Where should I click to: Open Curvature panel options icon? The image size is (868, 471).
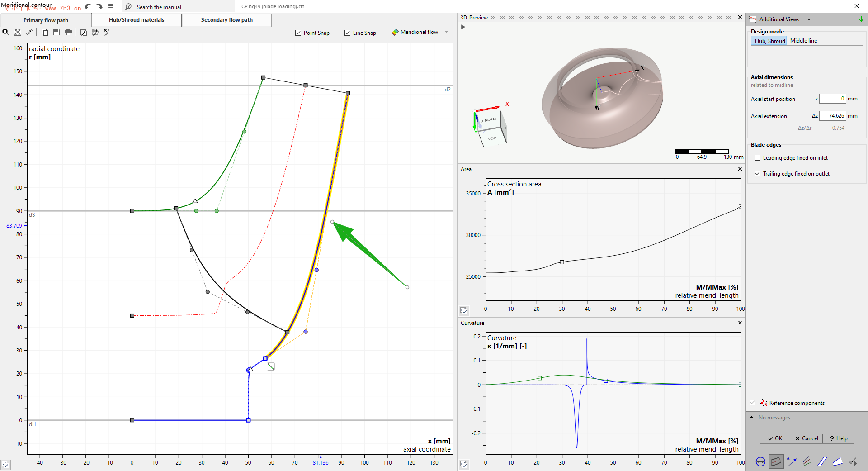[464, 465]
